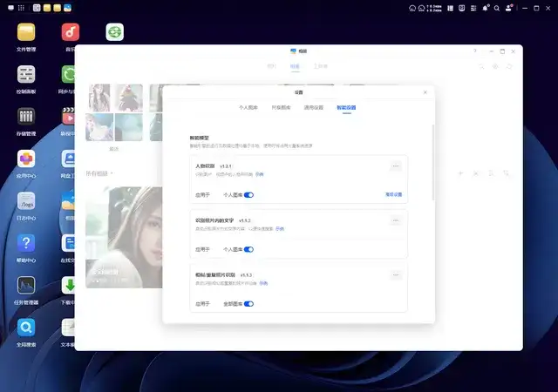
Task: Click the 智能模型 section heading
Action: point(200,138)
